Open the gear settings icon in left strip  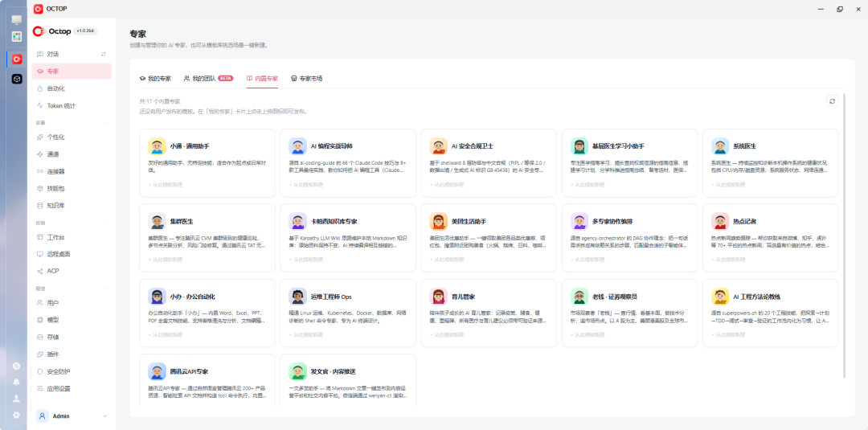[x=17, y=415]
